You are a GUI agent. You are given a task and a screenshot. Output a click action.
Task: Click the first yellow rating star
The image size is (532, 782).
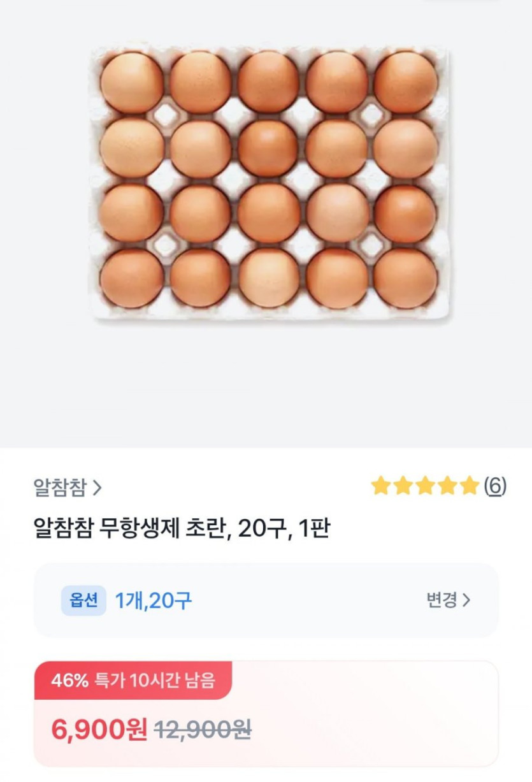click(x=381, y=486)
